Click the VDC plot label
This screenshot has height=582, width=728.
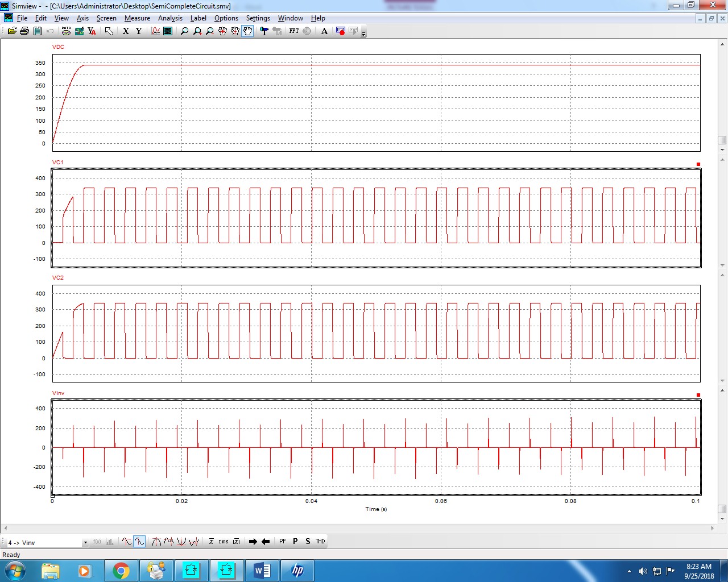coord(58,47)
